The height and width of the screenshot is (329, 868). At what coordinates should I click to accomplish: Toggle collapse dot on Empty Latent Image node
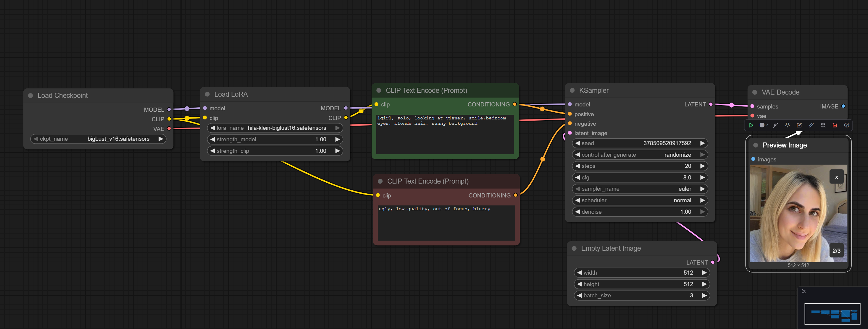[574, 249]
